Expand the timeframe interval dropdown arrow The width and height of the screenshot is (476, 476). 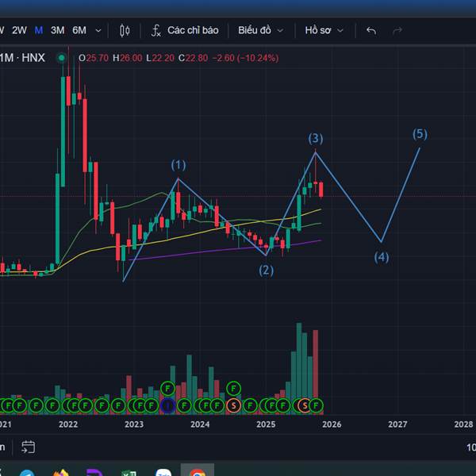98,30
